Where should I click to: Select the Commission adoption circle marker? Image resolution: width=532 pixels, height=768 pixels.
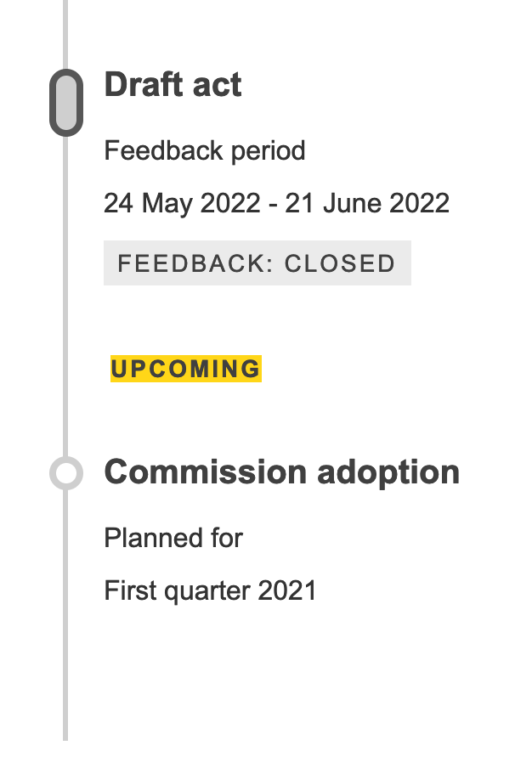pyautogui.click(x=66, y=472)
